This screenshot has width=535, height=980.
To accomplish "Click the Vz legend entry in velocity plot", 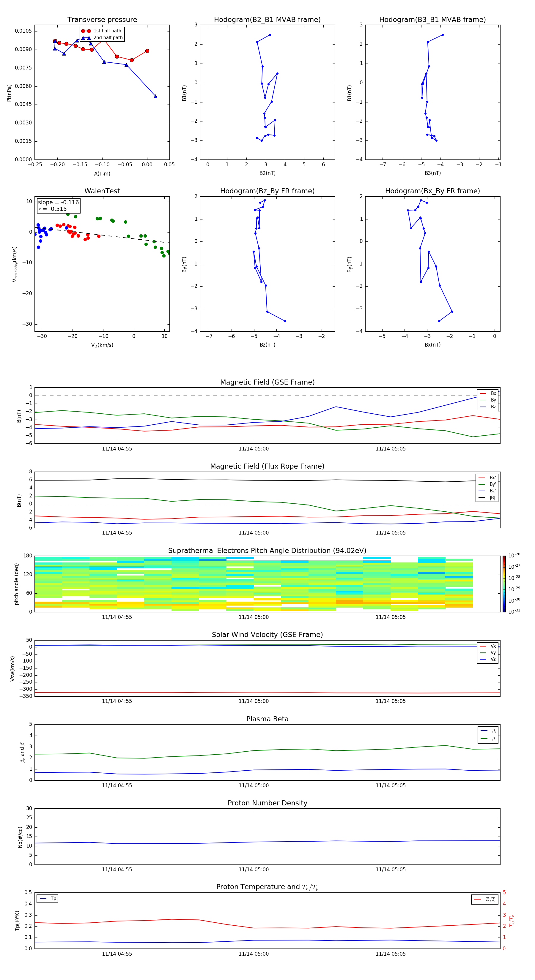I will click(488, 659).
